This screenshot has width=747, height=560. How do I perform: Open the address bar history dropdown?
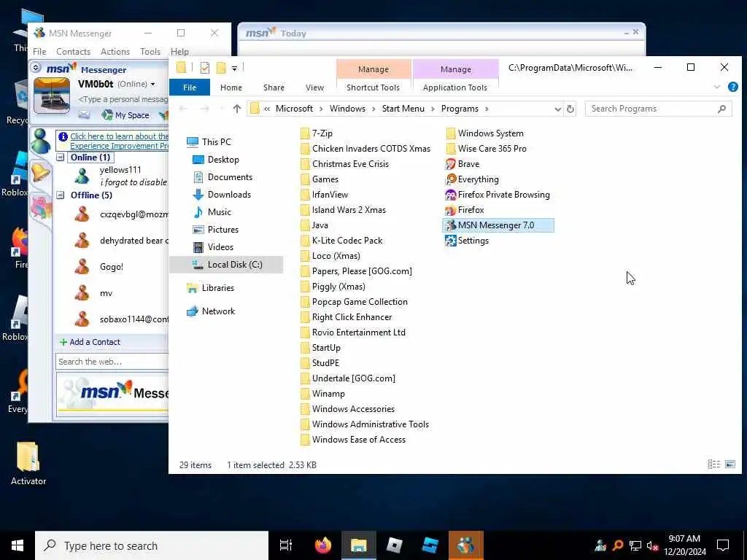[557, 109]
